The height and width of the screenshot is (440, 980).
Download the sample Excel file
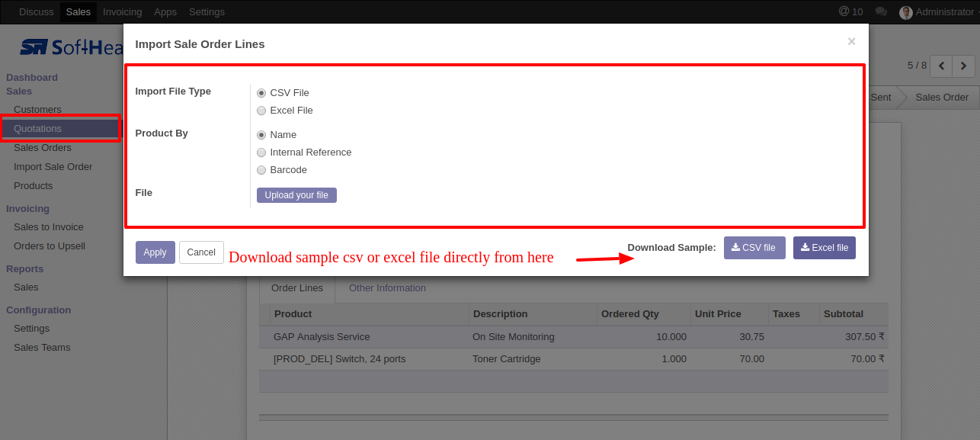click(825, 248)
